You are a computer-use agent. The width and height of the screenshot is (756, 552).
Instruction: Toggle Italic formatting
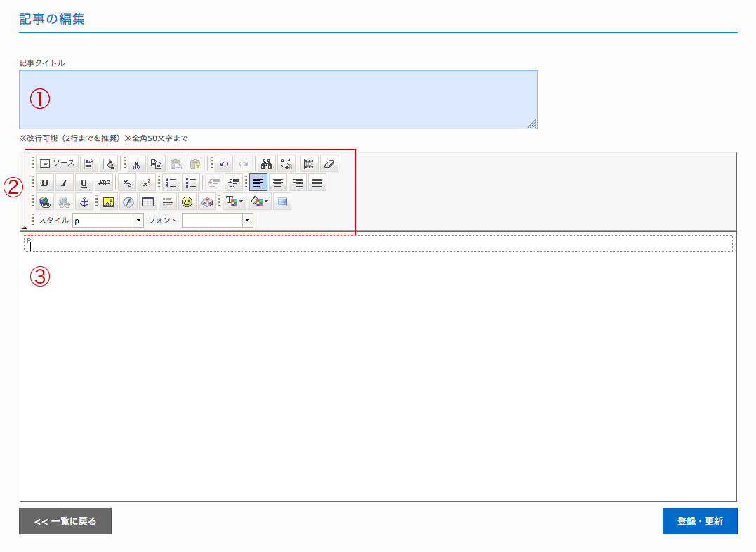tap(64, 183)
